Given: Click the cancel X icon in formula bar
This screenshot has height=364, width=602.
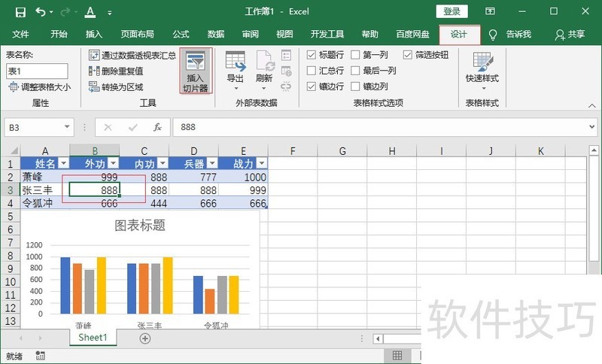Looking at the screenshot, I should coord(108,127).
